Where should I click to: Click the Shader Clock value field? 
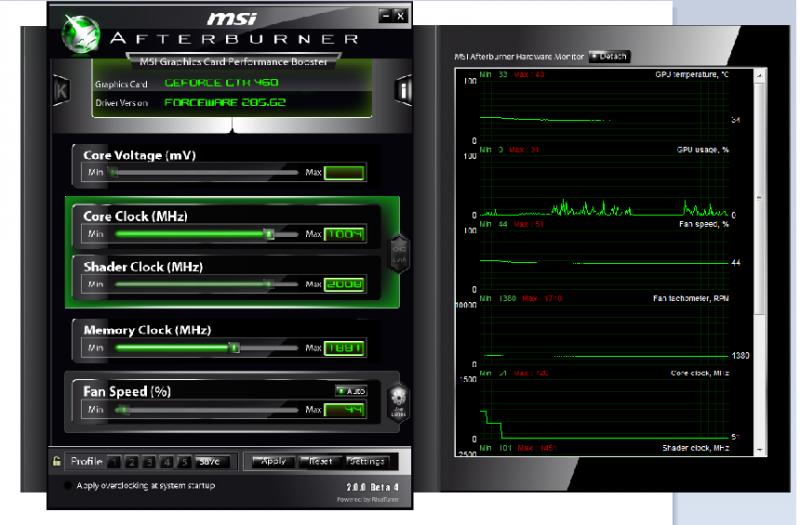tap(344, 284)
